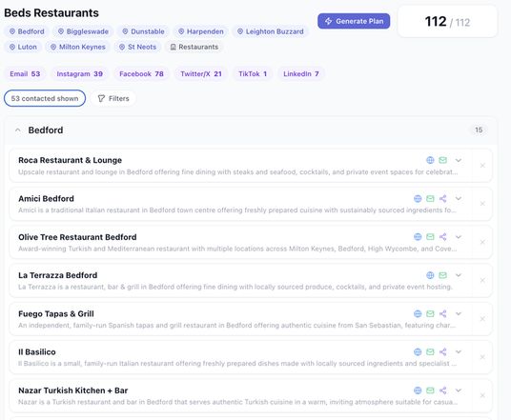This screenshot has height=420, width=511.
Task: Click email icon for Fuego Tapas & Grill
Action: (430, 313)
